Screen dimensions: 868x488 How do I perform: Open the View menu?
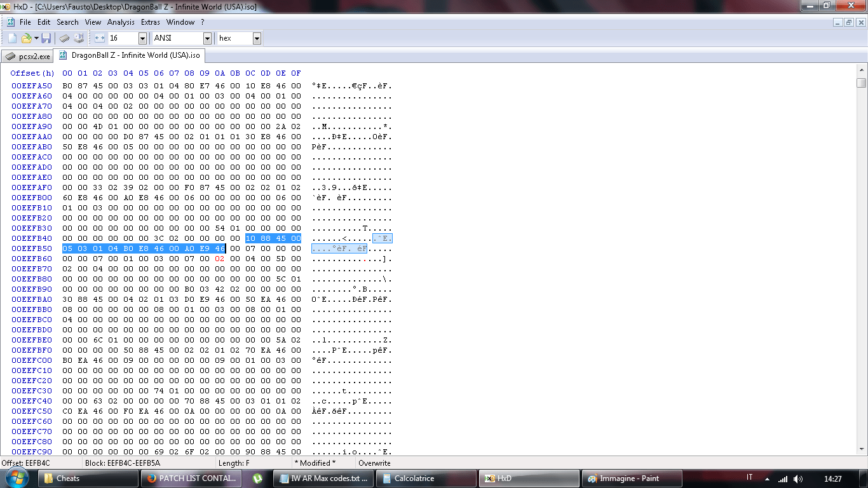(93, 22)
